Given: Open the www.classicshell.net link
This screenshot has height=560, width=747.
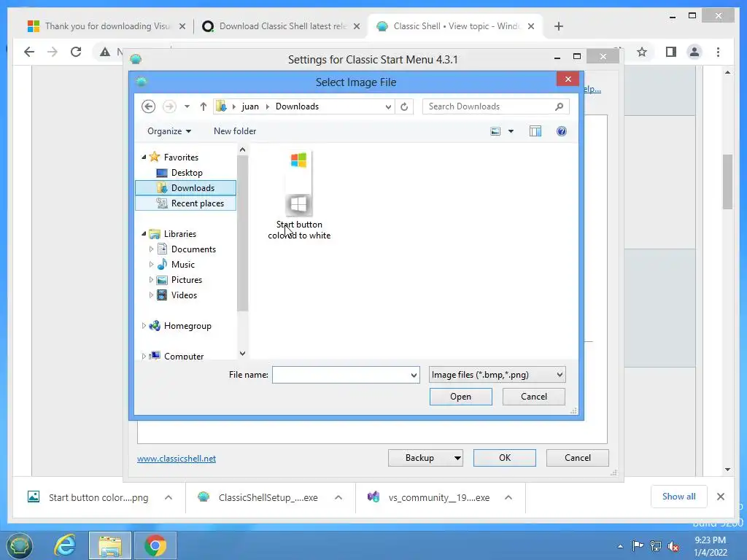Looking at the screenshot, I should (x=177, y=459).
